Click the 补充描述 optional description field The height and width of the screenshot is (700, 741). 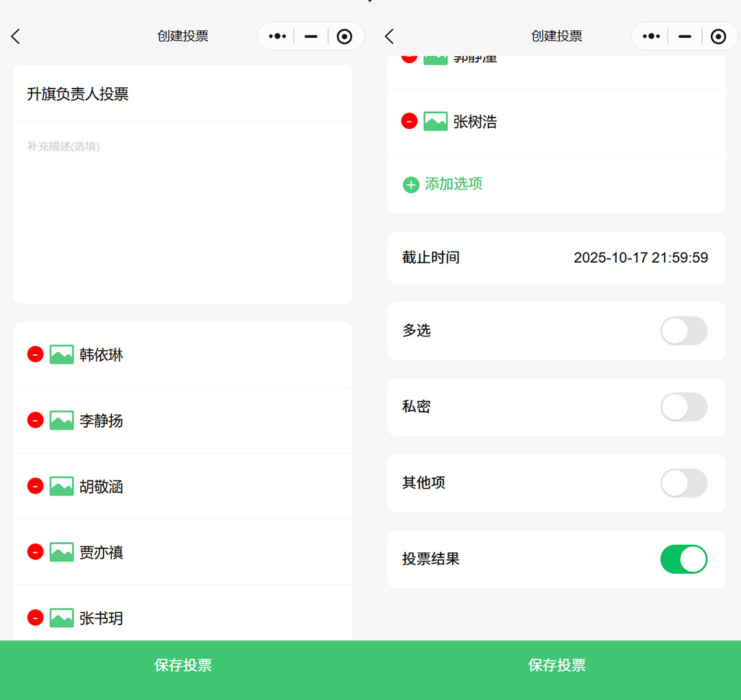point(183,206)
